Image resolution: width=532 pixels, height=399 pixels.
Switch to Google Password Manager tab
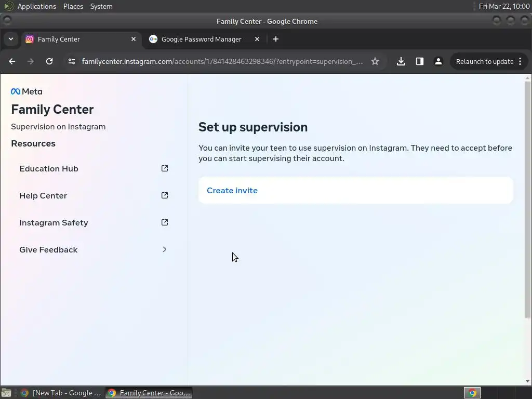click(x=205, y=39)
